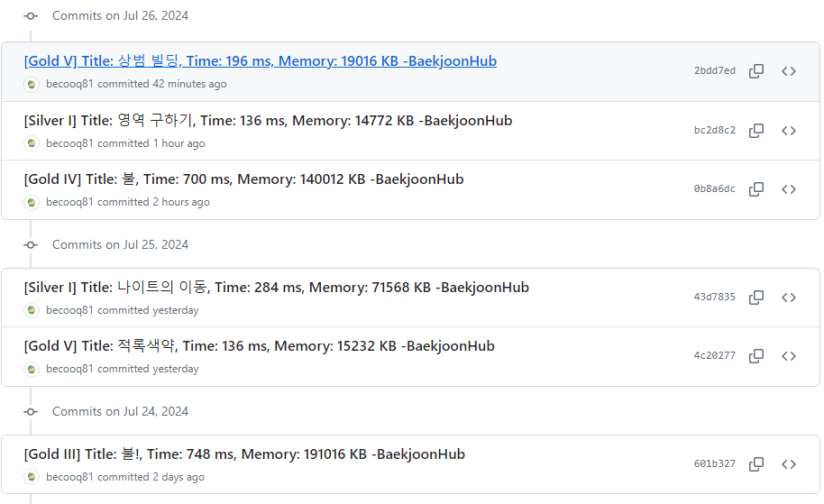Screen dimensions: 824x504
Task: Open commit hash 43d7835
Action: 715,298
